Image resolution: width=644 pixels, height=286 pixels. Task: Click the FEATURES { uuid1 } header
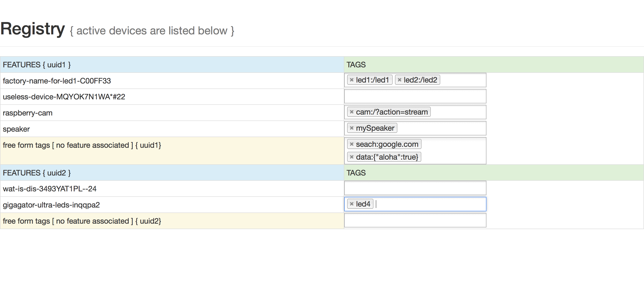(37, 65)
